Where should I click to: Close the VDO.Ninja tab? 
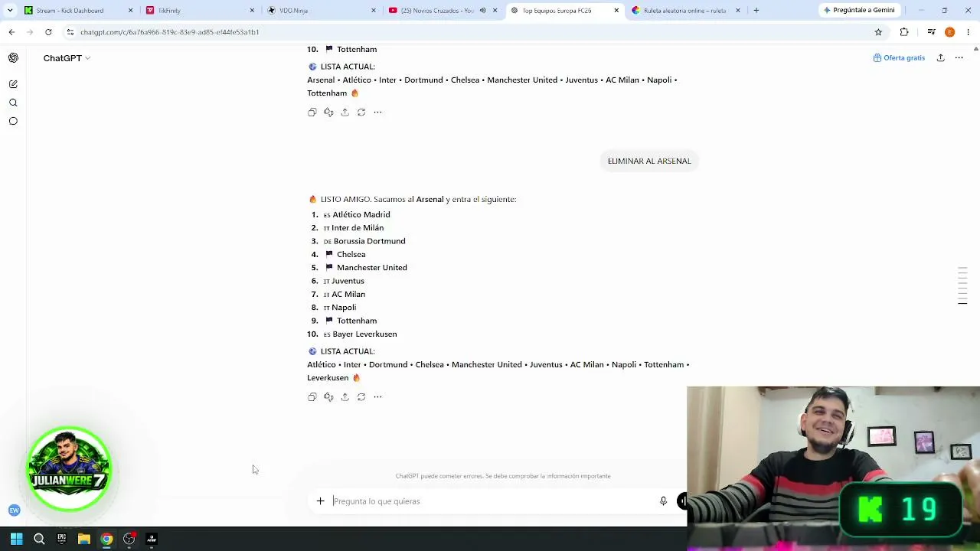[x=374, y=11]
